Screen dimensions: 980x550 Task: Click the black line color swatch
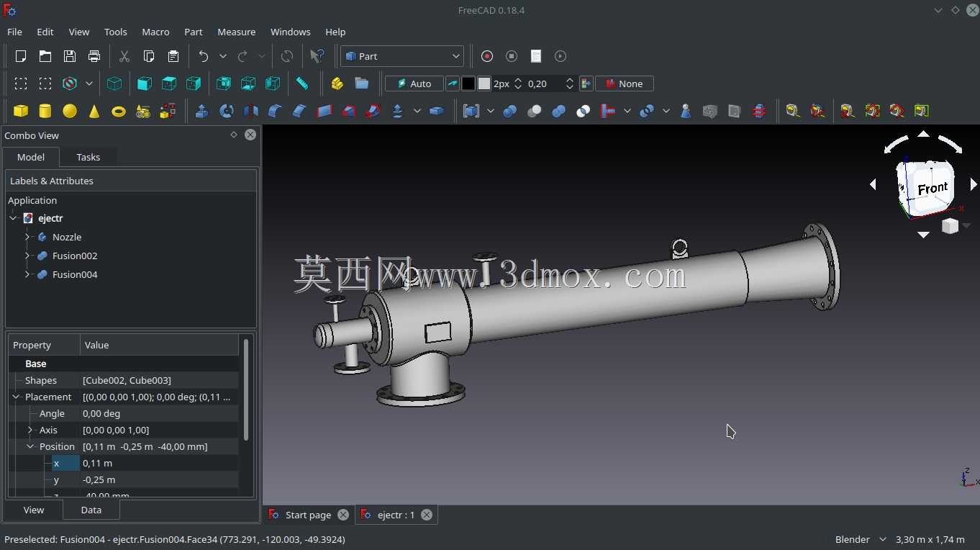pyautogui.click(x=468, y=84)
